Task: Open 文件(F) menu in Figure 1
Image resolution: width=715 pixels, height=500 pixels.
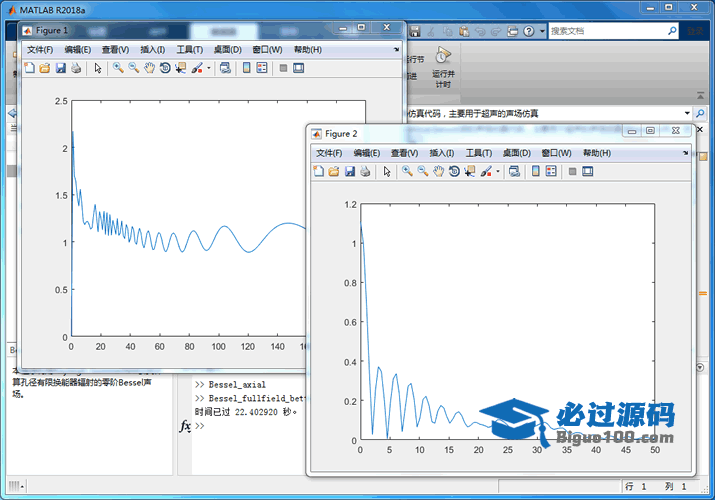Action: 40,50
